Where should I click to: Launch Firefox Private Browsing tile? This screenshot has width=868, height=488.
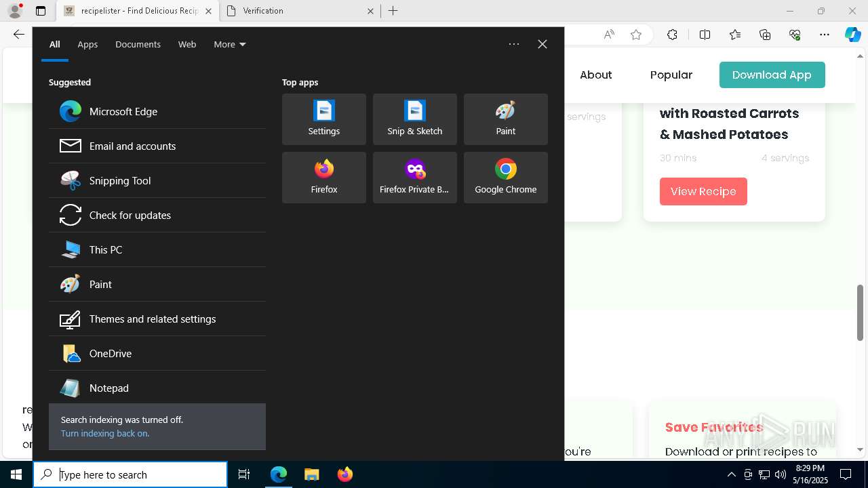coord(415,178)
